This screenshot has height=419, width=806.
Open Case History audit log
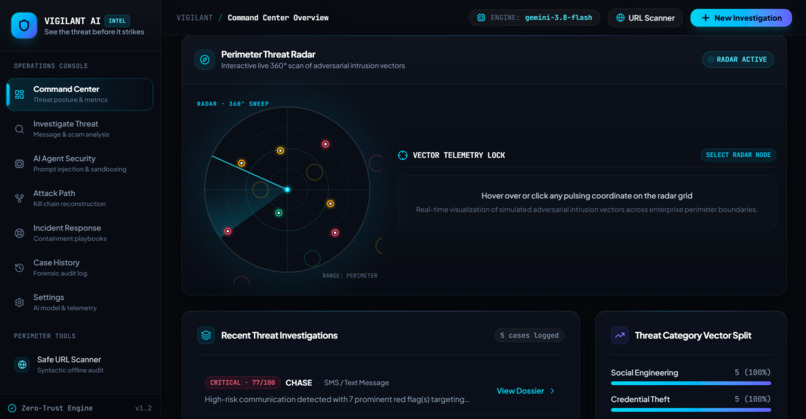[x=80, y=268]
